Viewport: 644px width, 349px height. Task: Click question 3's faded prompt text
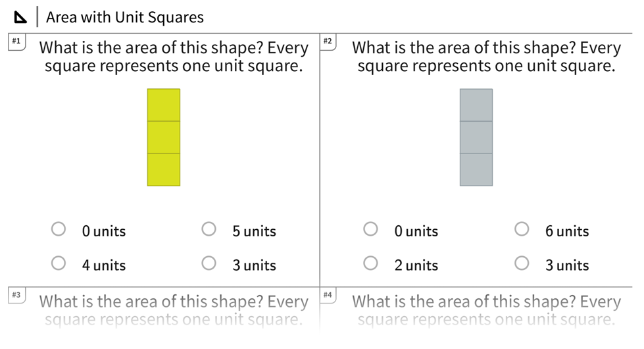[174, 310]
